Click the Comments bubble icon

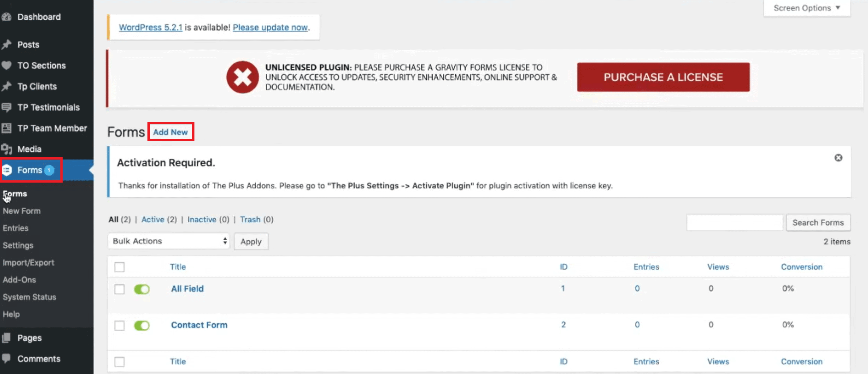6,359
